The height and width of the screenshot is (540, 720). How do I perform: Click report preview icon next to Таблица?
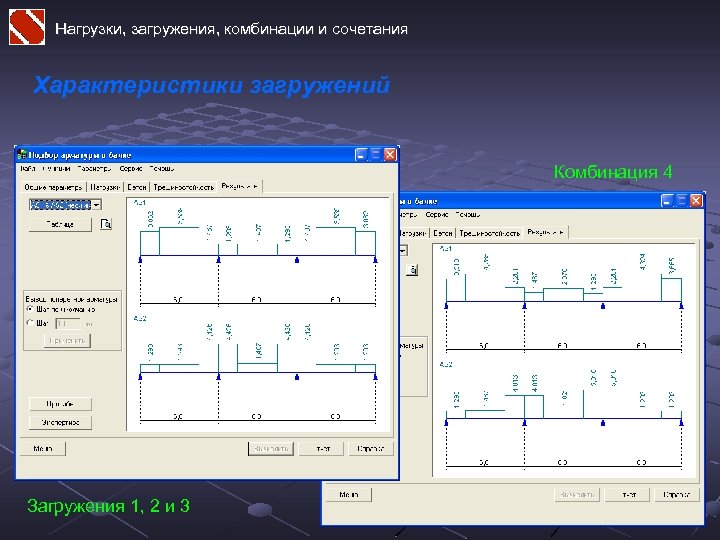coord(106,224)
